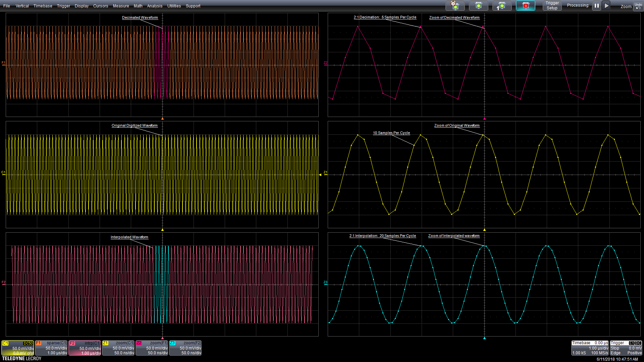This screenshot has height=362, width=644.
Task: Click the Z1 trace indicator on grid edge
Action: click(325, 173)
